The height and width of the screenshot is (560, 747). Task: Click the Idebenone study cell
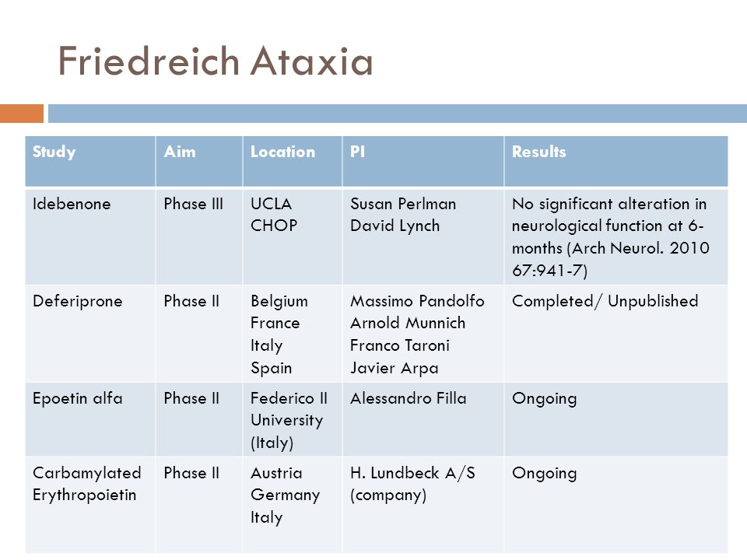(90, 236)
